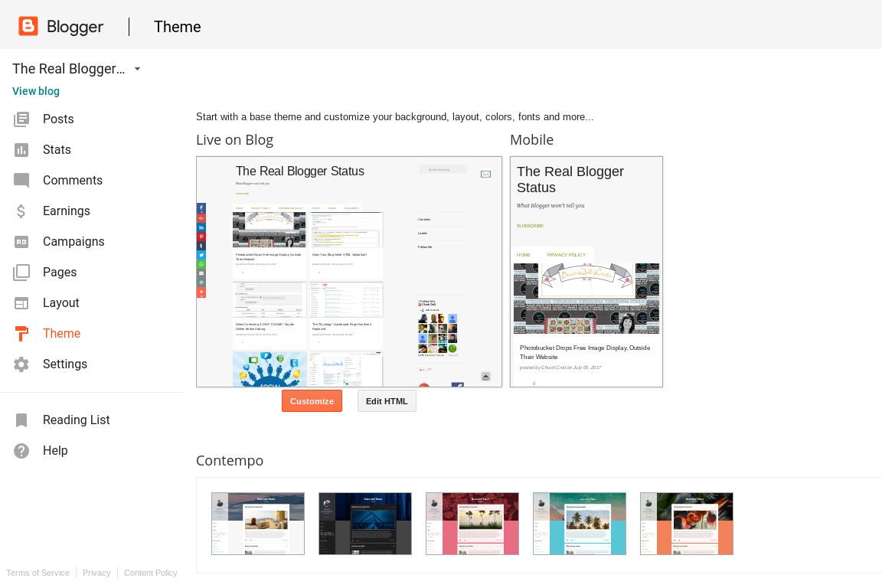
Task: Open Content Policy footer link
Action: 150,573
